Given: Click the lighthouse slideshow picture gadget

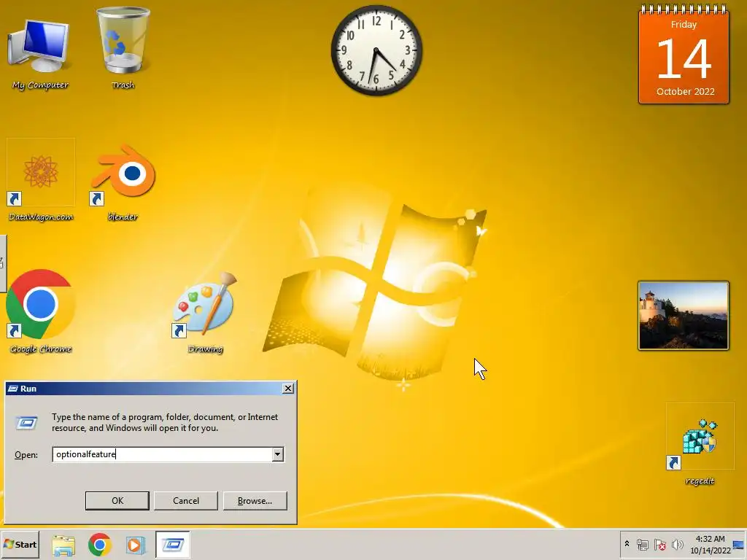Looking at the screenshot, I should pyautogui.click(x=683, y=316).
